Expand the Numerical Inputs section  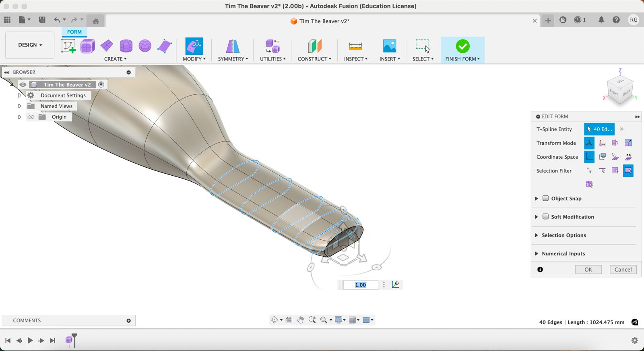click(537, 253)
